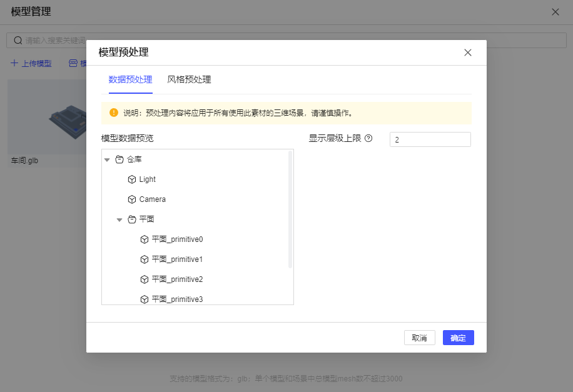The width and height of the screenshot is (573, 392).
Task: Select 平面_primitive0 in the tree
Action: tap(177, 239)
